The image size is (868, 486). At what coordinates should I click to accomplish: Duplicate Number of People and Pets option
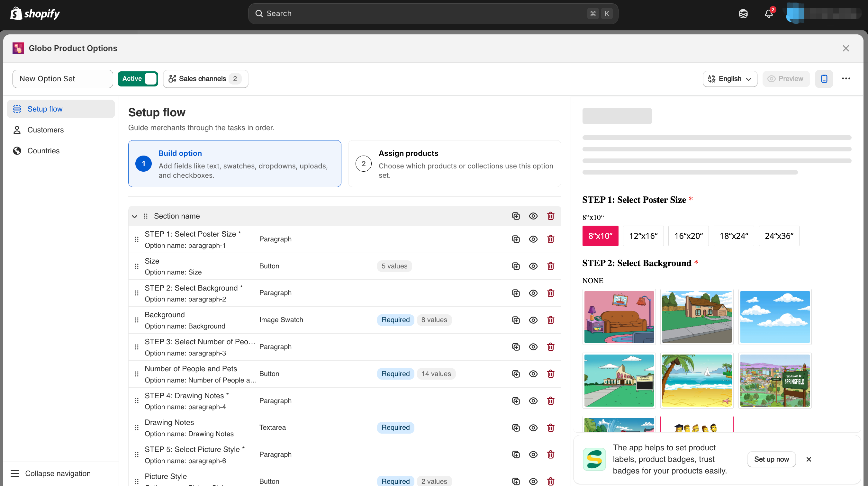[516, 374]
